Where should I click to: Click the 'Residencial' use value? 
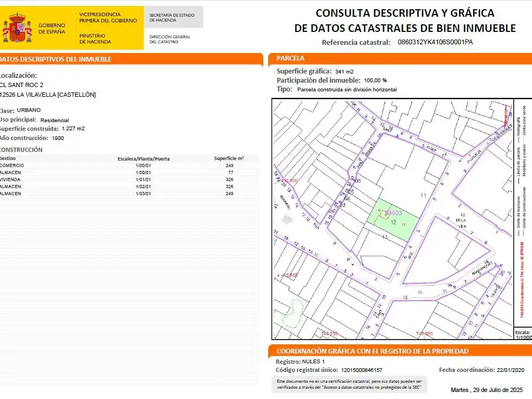(x=55, y=120)
